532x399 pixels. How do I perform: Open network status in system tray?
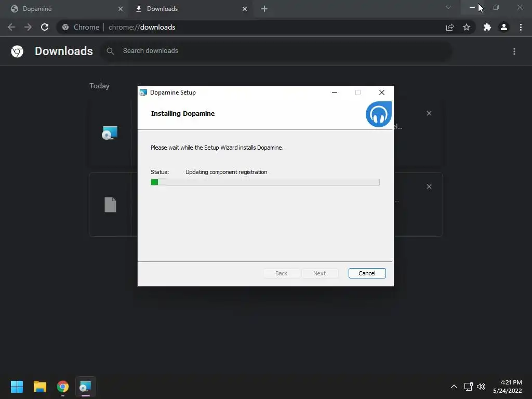coord(469,387)
